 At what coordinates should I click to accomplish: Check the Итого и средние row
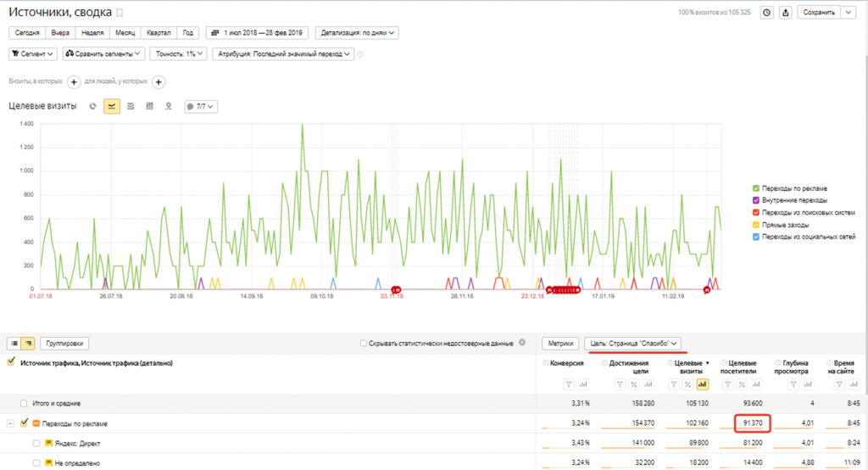(24, 404)
